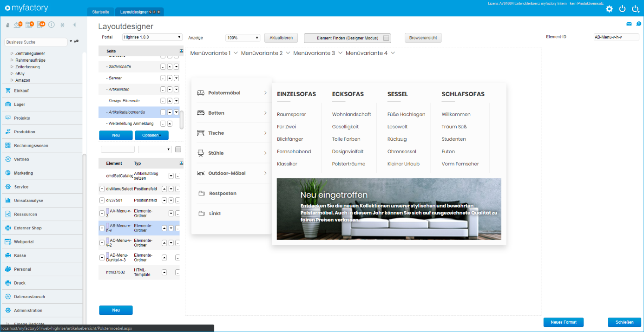Click the power logout icon

point(623,9)
